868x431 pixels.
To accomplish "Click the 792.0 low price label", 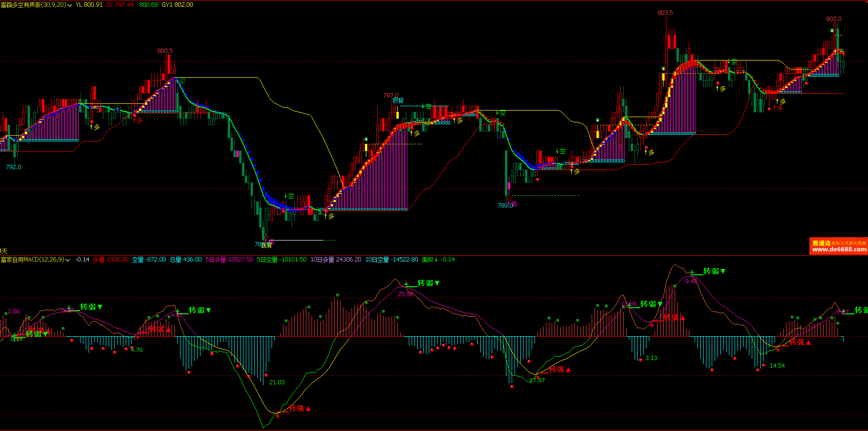I will pyautogui.click(x=13, y=167).
